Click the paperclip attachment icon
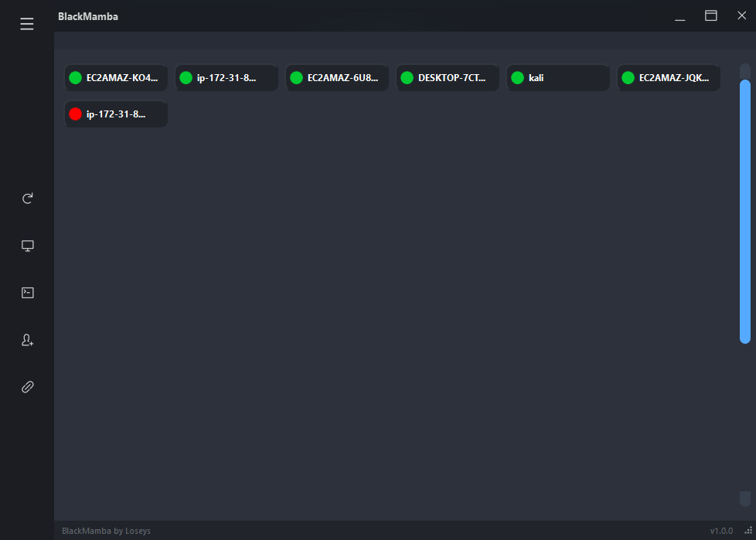 (x=28, y=387)
